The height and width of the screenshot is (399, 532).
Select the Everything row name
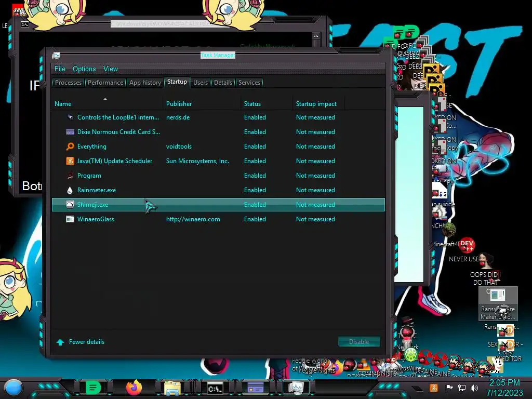[91, 147]
